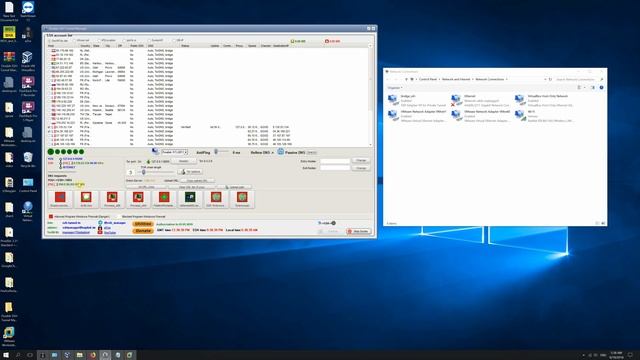
Task: Tick the checkbox on the Taiwan Taipei row
Action: (x=49, y=114)
